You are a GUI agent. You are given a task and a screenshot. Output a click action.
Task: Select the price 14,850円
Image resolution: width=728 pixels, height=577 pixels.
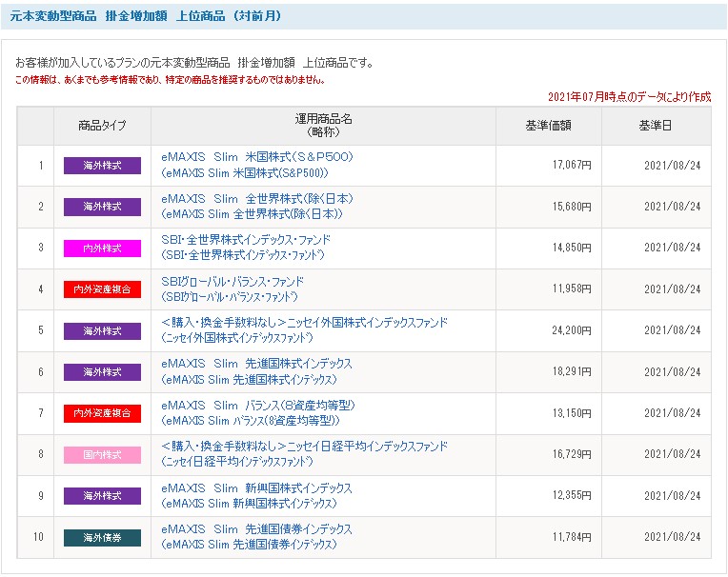572,248
